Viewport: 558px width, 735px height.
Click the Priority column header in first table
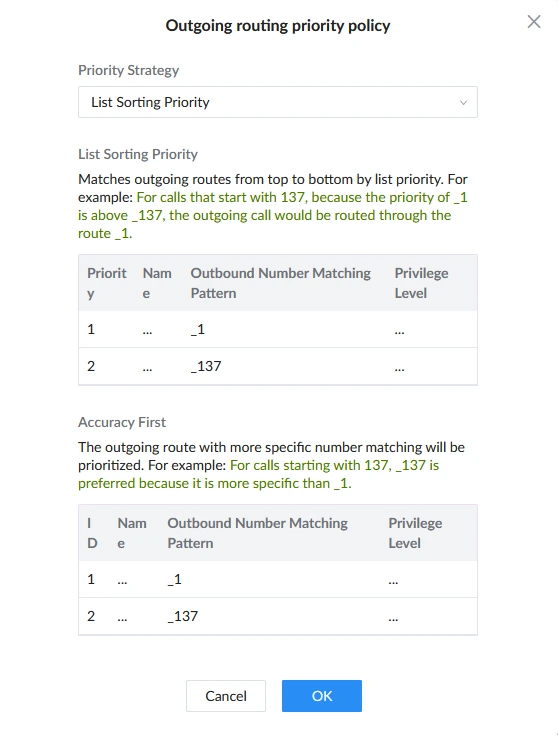click(x=106, y=283)
